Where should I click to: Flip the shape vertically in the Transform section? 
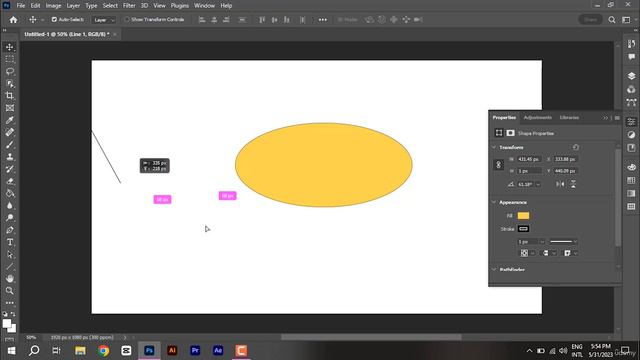tap(573, 184)
